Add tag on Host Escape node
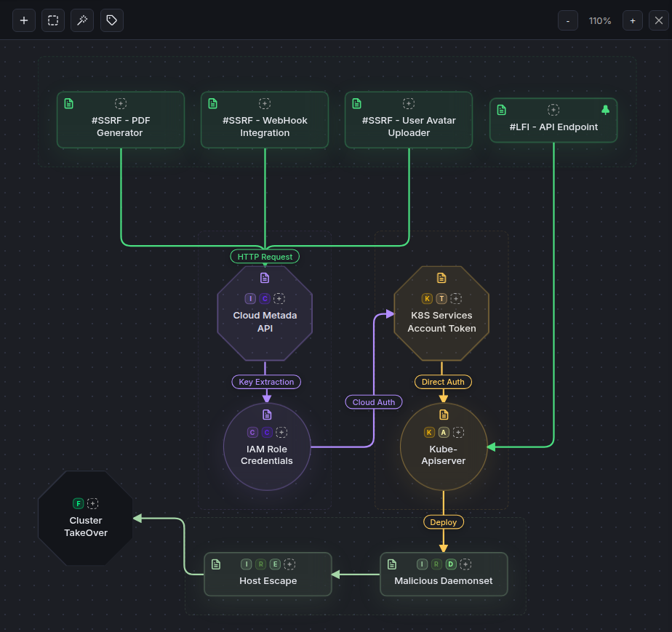Image resolution: width=672 pixels, height=632 pixels. (289, 564)
